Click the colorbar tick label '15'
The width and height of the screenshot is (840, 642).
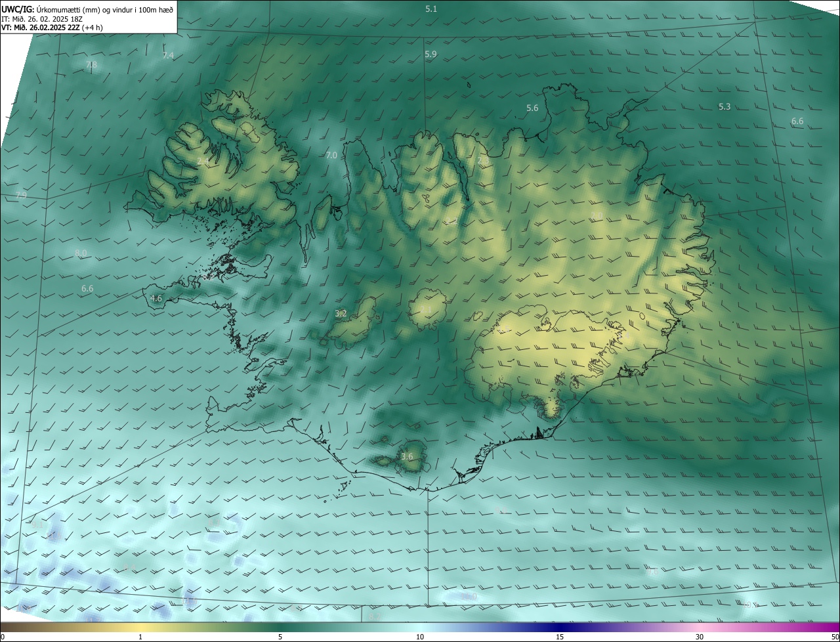point(560,637)
